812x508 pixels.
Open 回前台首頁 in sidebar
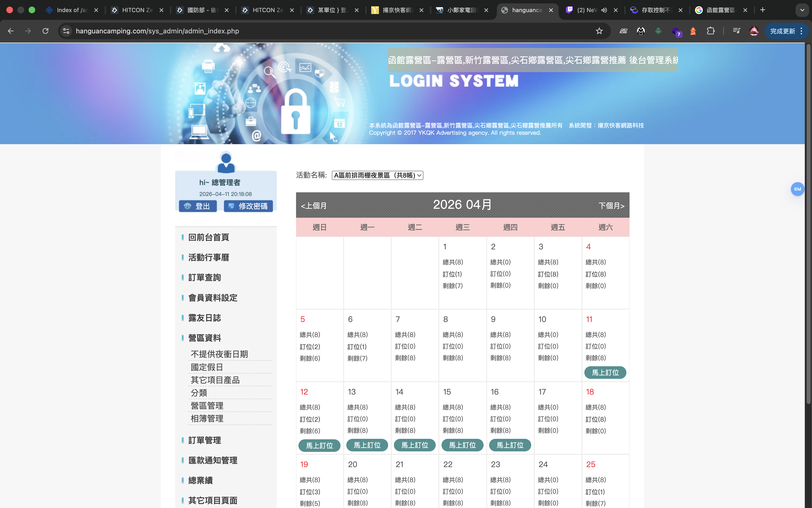tap(209, 238)
